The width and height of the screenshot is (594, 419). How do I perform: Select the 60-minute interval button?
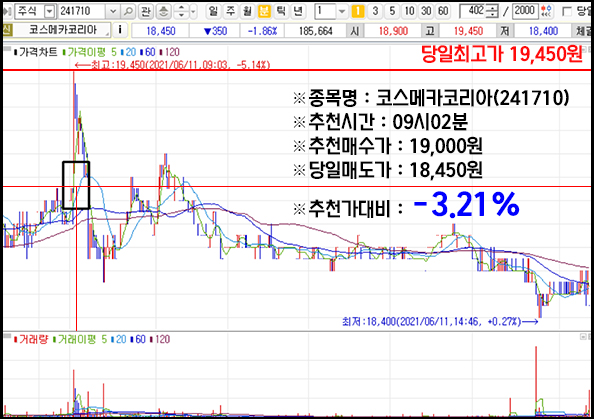pos(443,11)
